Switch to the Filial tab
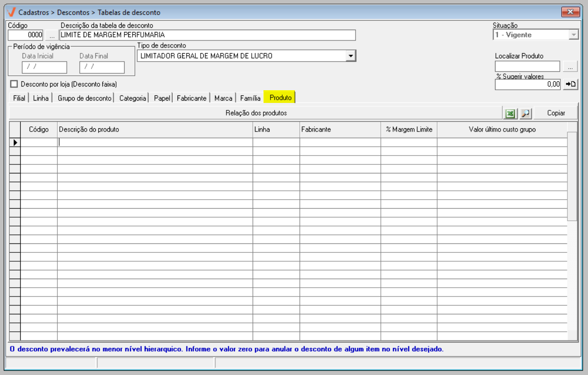 (19, 98)
